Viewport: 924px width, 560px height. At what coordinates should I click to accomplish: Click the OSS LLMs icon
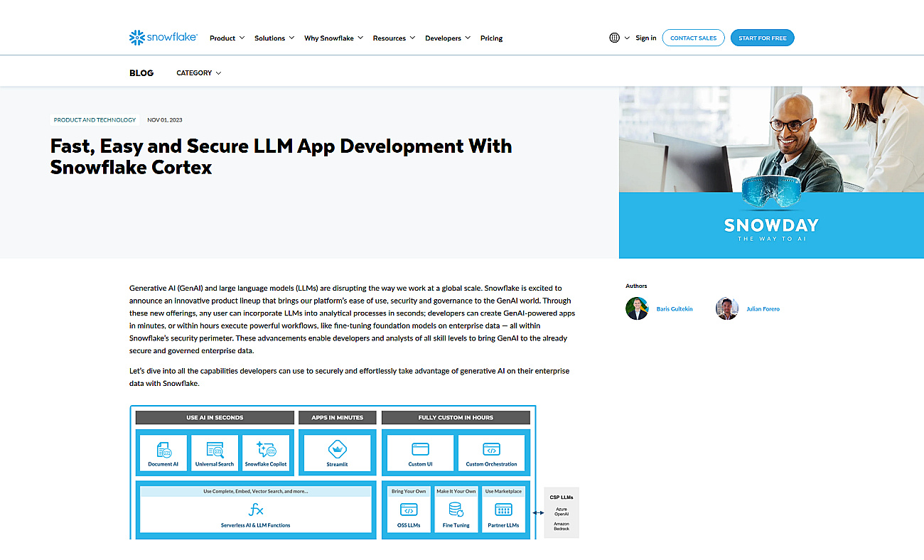pyautogui.click(x=409, y=510)
